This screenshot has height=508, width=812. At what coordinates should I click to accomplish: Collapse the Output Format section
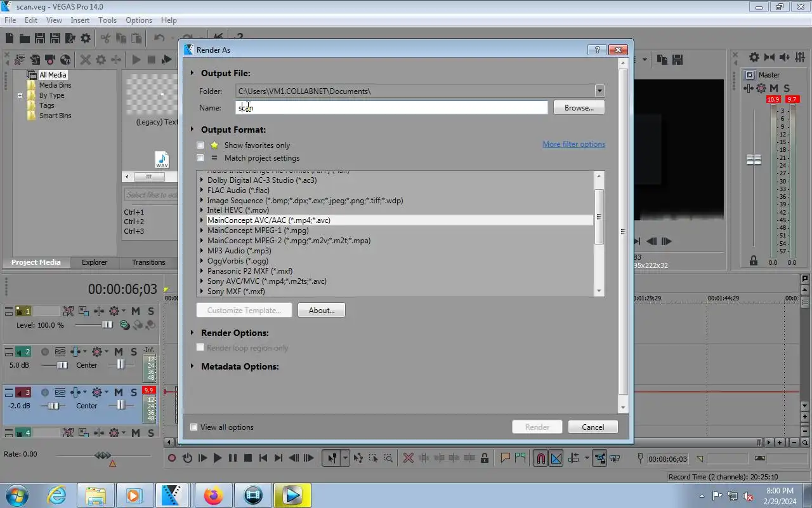click(192, 130)
